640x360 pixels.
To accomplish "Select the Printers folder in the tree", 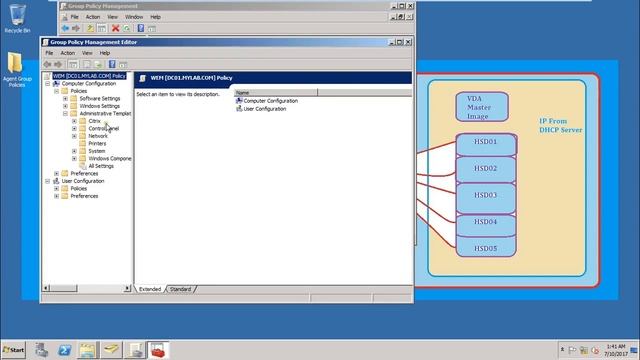I will coord(97,144).
